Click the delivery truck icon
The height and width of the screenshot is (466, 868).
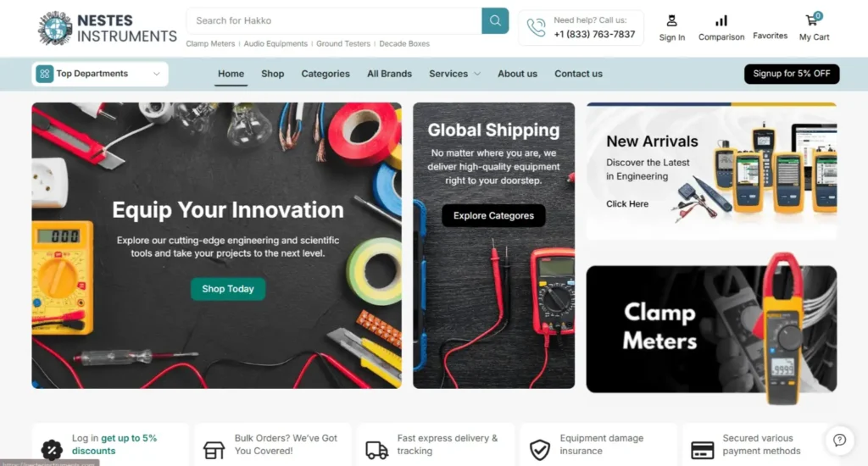pos(376,450)
